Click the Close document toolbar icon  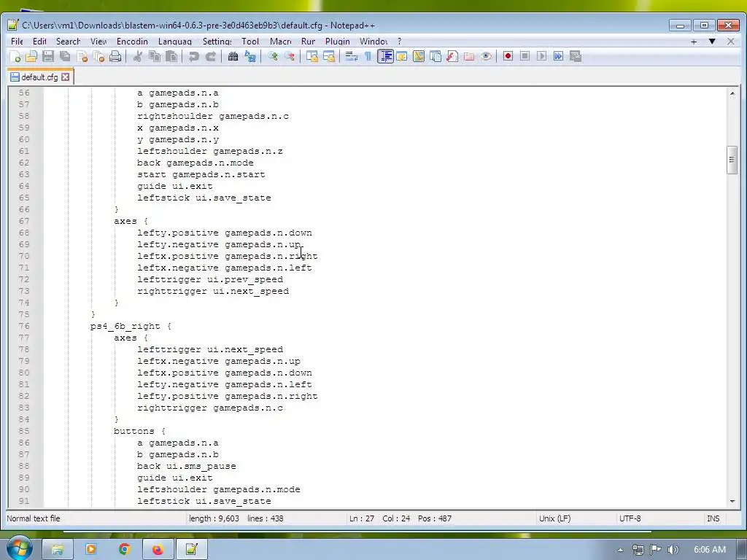(82, 57)
